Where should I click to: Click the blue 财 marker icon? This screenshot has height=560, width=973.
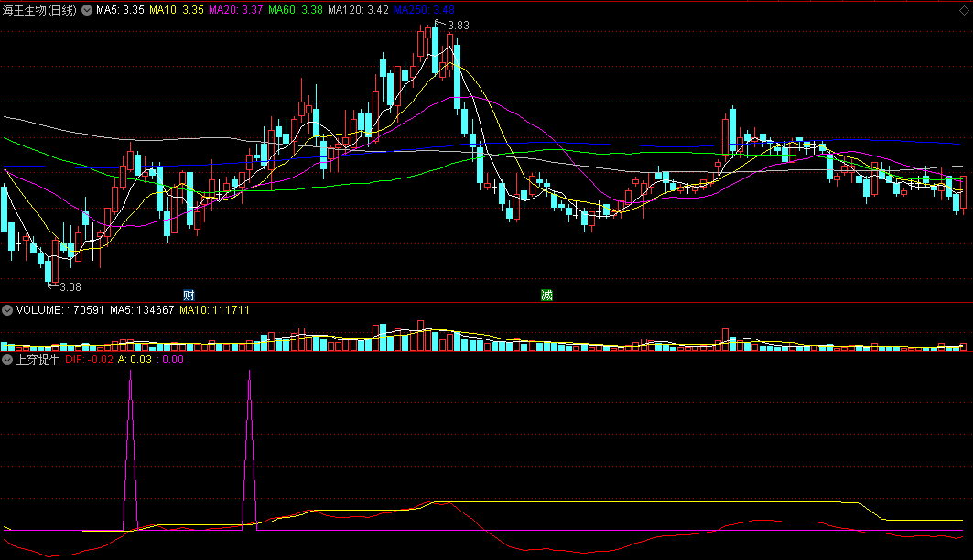pyautogui.click(x=189, y=296)
